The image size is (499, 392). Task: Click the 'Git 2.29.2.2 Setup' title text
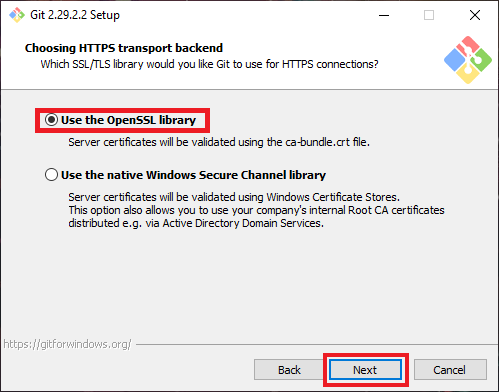[75, 15]
